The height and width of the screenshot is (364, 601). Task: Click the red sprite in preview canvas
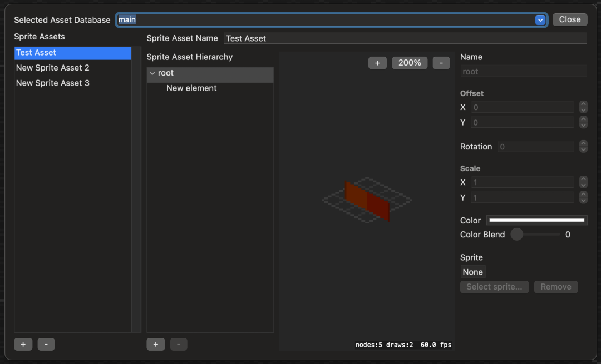pyautogui.click(x=367, y=201)
